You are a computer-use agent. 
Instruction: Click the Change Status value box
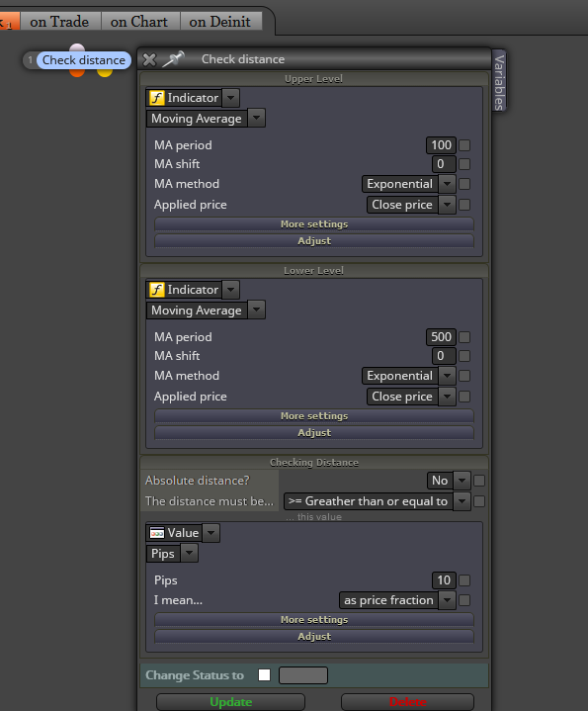pos(303,675)
